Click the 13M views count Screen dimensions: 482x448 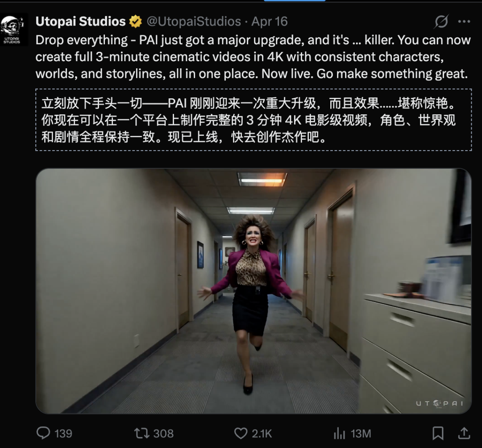pyautogui.click(x=361, y=434)
